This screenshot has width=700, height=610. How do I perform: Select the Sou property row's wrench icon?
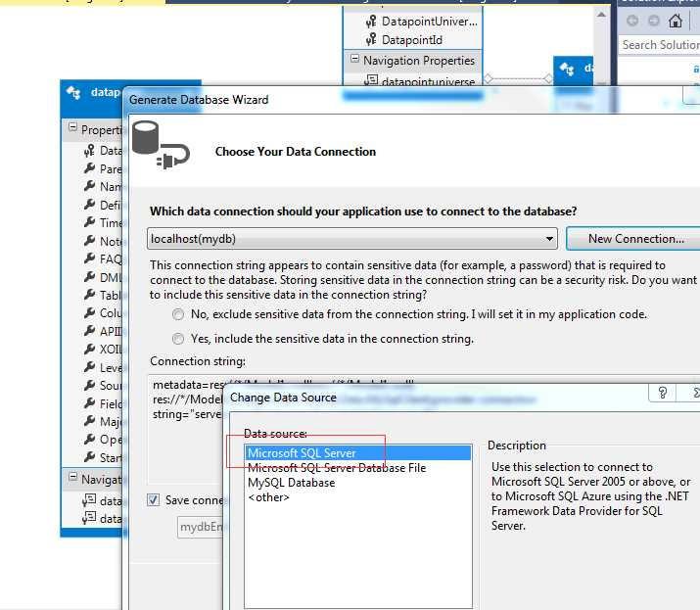pyautogui.click(x=89, y=385)
